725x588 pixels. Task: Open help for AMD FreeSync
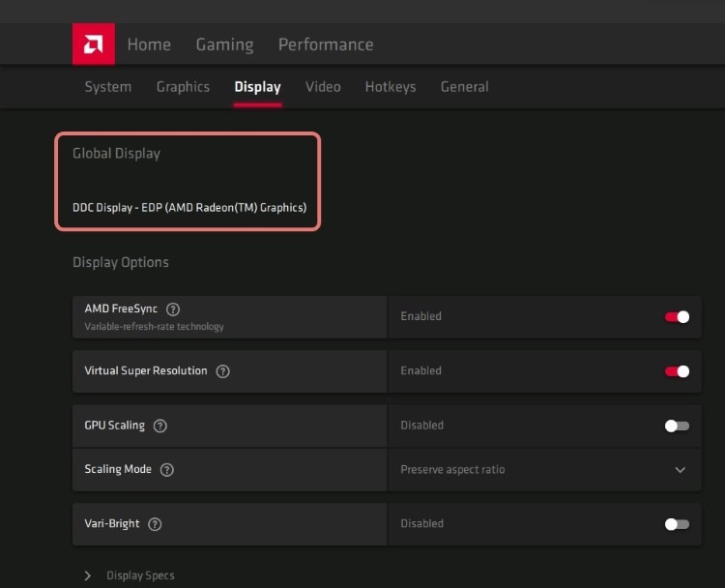coord(173,309)
